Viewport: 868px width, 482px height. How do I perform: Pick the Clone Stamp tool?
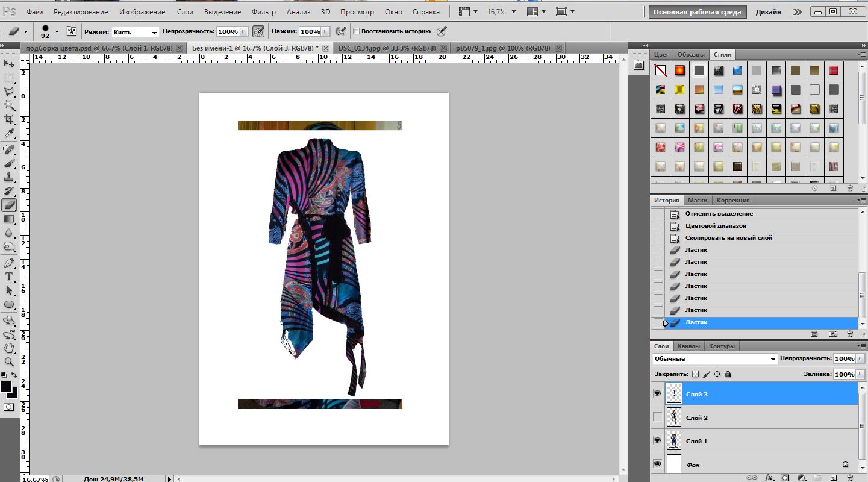[x=9, y=177]
